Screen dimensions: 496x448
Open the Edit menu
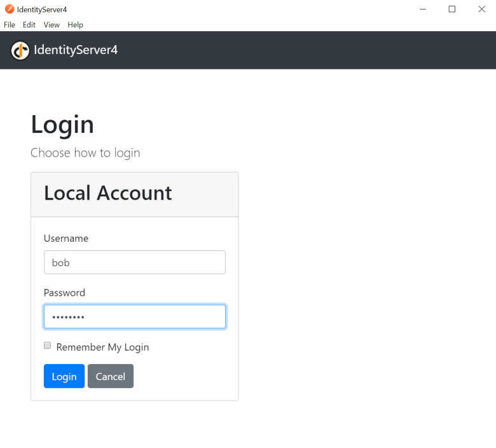(x=29, y=25)
